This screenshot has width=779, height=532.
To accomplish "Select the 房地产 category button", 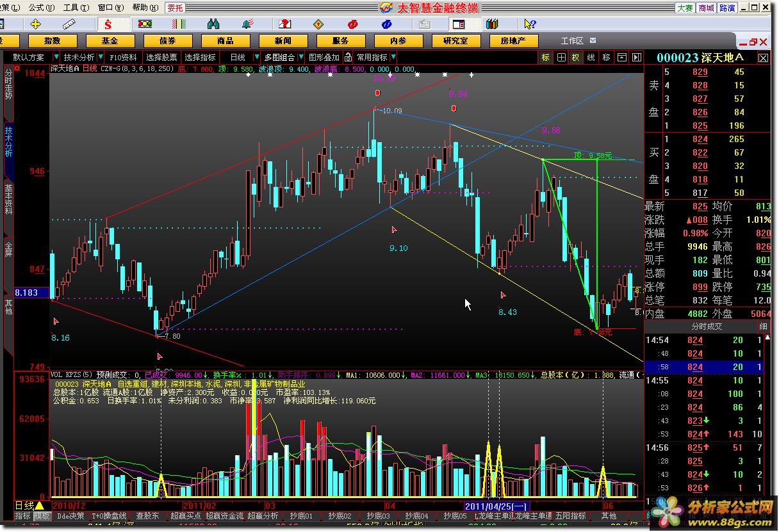I will 513,41.
